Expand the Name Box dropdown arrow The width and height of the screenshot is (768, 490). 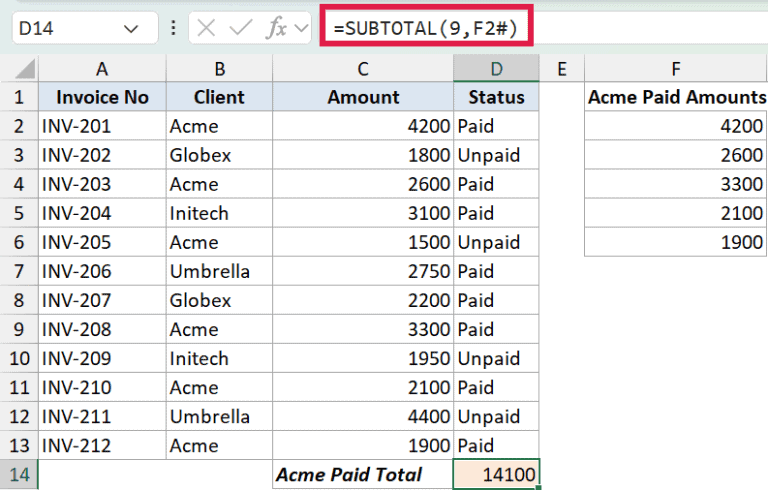pos(131,29)
